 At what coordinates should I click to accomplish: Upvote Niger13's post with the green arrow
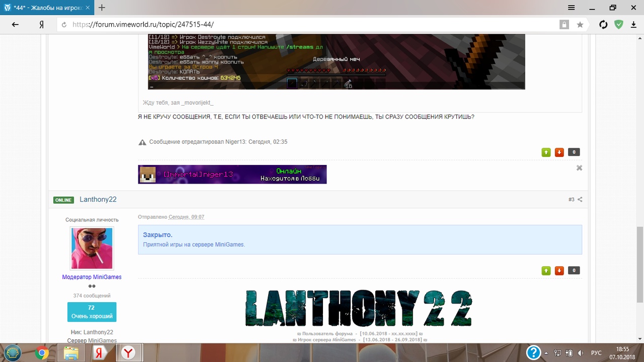pyautogui.click(x=546, y=152)
